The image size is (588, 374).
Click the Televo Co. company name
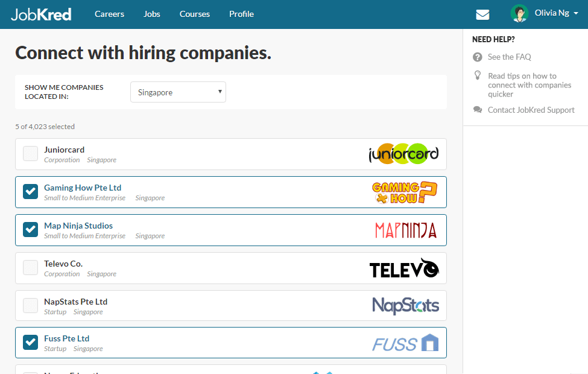(63, 264)
